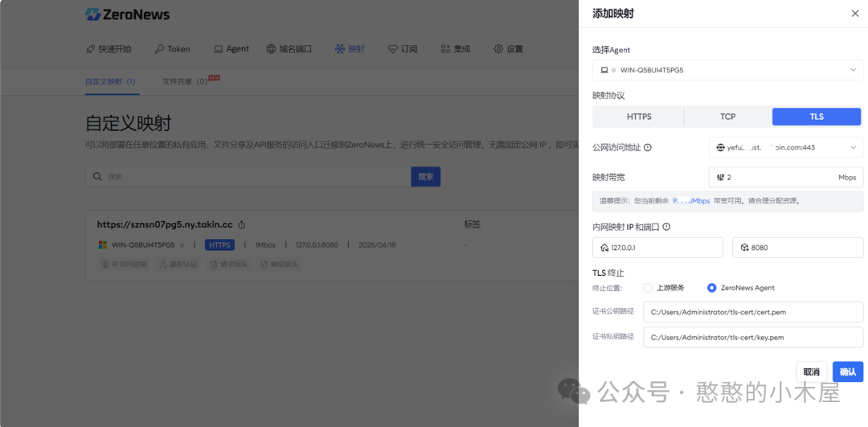The image size is (868, 427).
Task: Select 上游服务 as TLS termination location
Action: click(648, 288)
